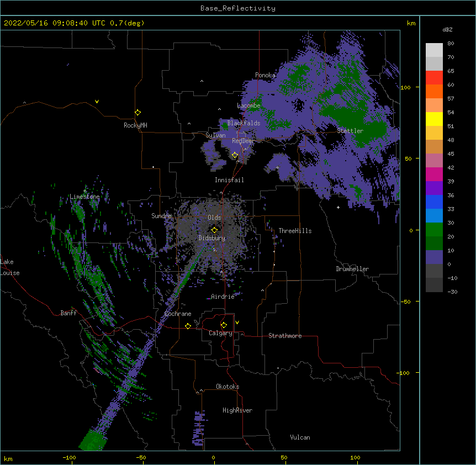
Task: Click the km unit label at bottom left
Action: point(8,458)
